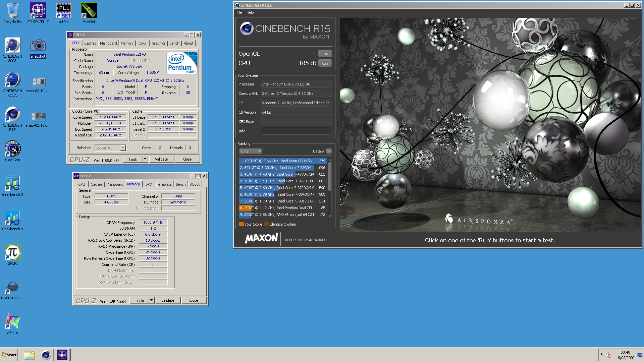
Task: Click Tools button in upper CPU-Z window
Action: pos(133,159)
